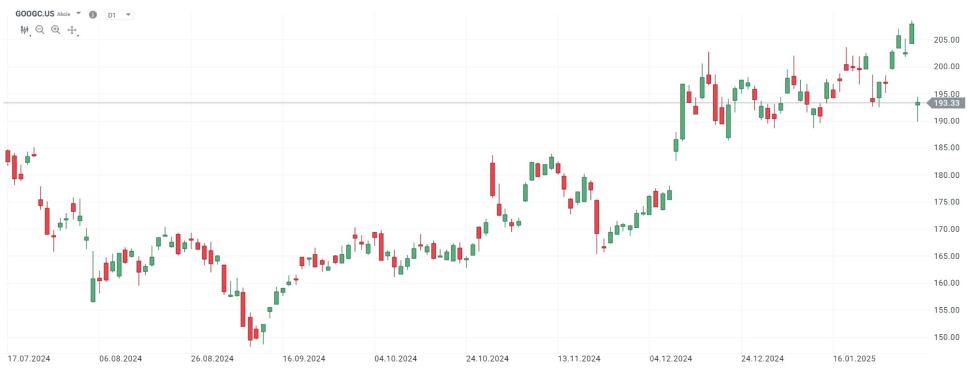This screenshot has height=379, width=980.
Task: Click the 175.00 price axis label
Action: coord(946,202)
